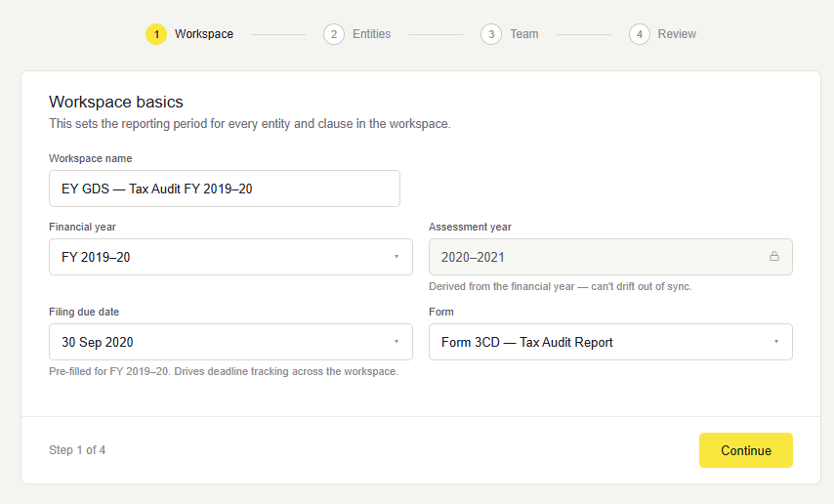Viewport: 834px width, 504px height.
Task: Click the 'Step 1 of 4' text
Action: [77, 450]
